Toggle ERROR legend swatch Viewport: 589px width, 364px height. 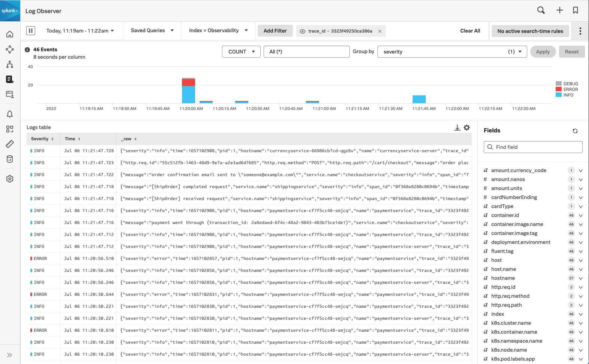point(559,89)
